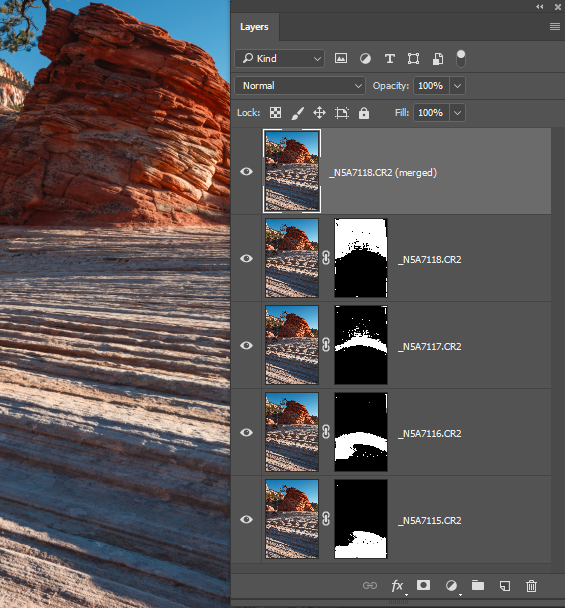Filter for adjustment layers icon
Screen dimensions: 565x608
click(365, 59)
